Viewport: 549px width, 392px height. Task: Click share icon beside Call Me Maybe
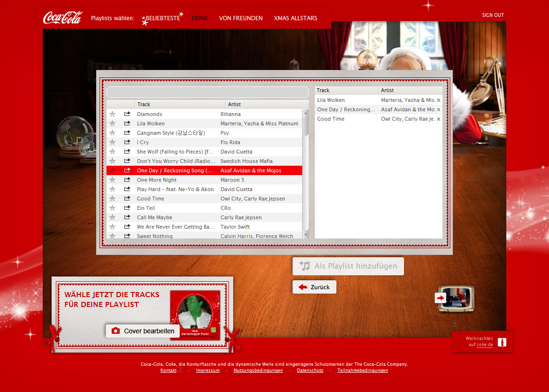[x=127, y=217]
